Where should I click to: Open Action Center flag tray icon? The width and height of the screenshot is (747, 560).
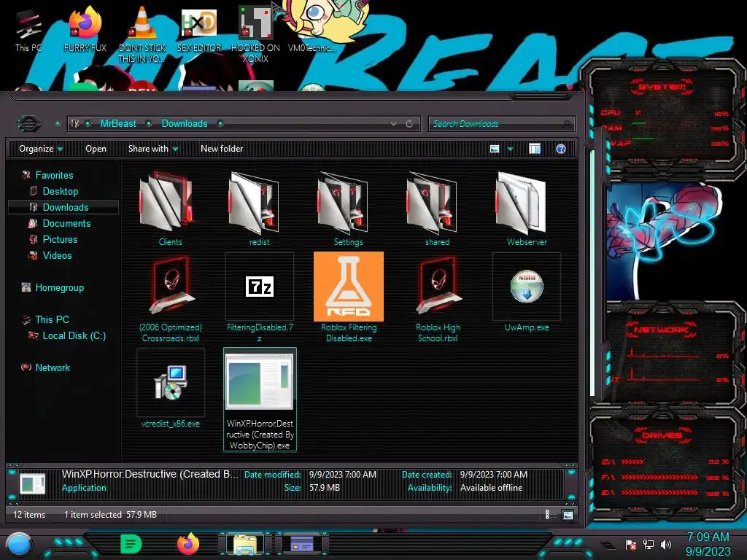[x=631, y=544]
